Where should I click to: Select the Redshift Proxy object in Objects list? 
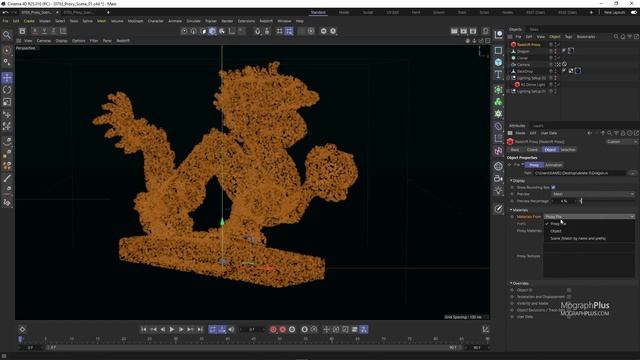coord(529,44)
